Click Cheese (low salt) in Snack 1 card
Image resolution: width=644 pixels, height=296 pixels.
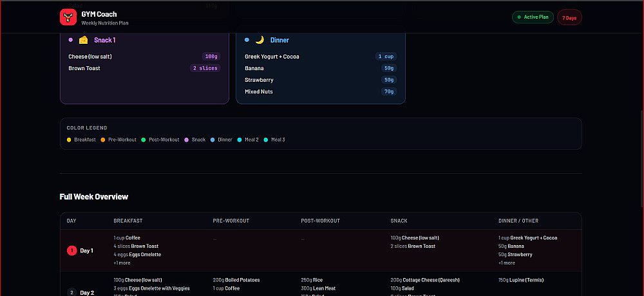click(90, 57)
